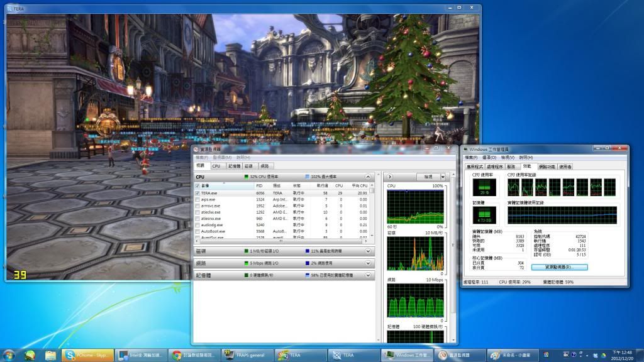644x362 pixels.
Task: Click the process list vertical scrollbar
Action: pos(372,211)
